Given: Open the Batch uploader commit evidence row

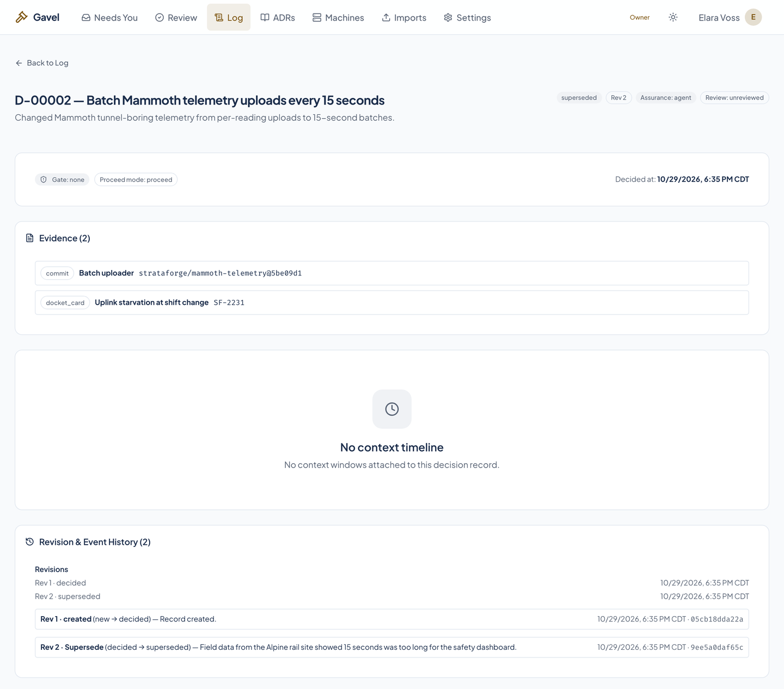Looking at the screenshot, I should [x=392, y=273].
